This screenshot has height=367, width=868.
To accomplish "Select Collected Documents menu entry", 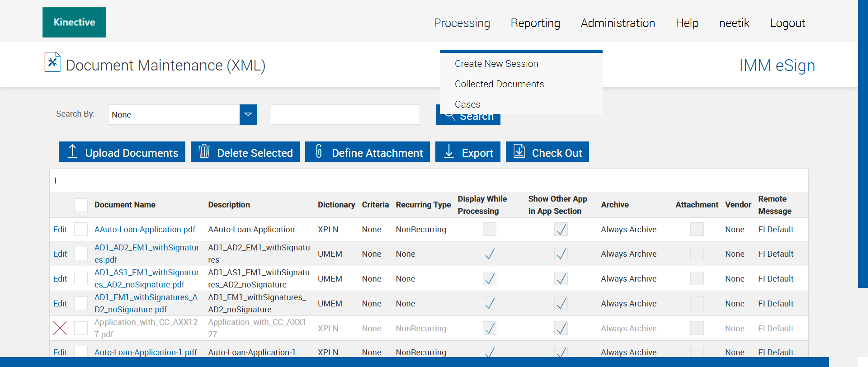I will pos(499,84).
